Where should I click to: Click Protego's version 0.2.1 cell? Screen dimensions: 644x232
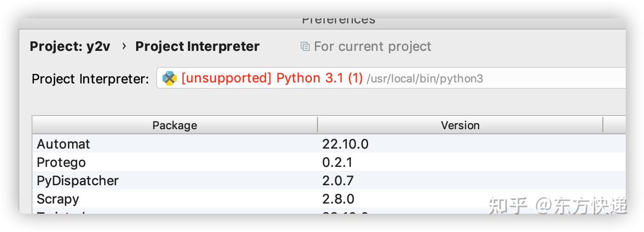click(x=337, y=162)
